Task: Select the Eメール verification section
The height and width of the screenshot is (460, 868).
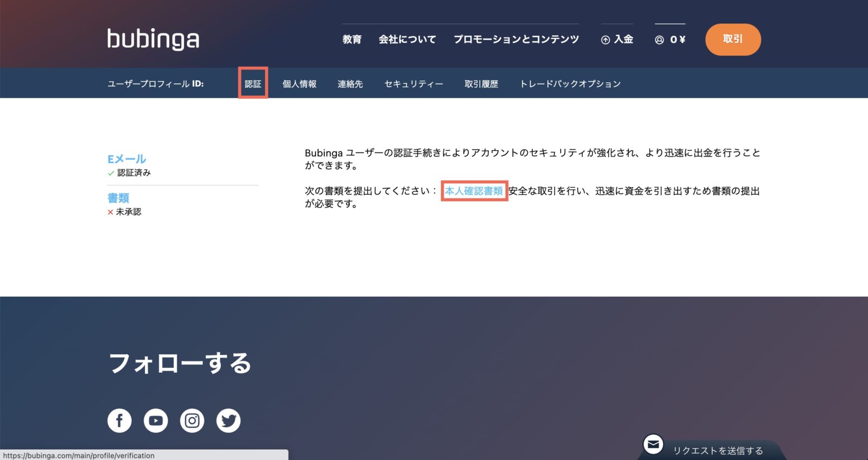Action: tap(127, 159)
